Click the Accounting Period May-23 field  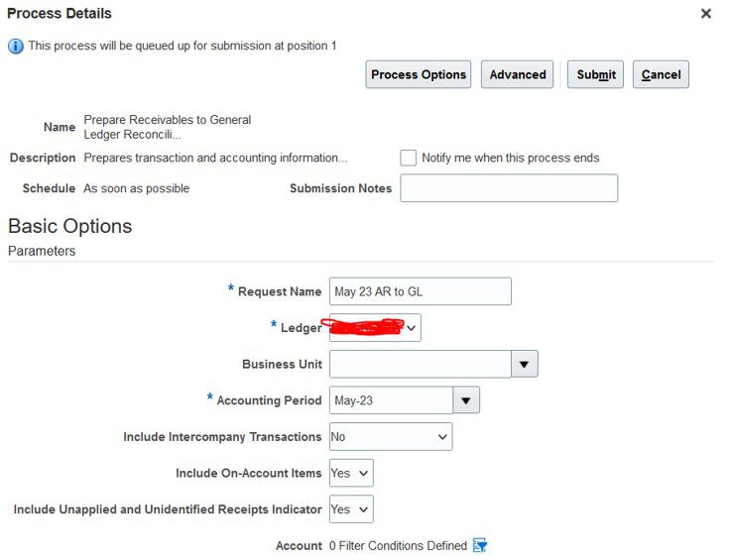click(x=391, y=400)
